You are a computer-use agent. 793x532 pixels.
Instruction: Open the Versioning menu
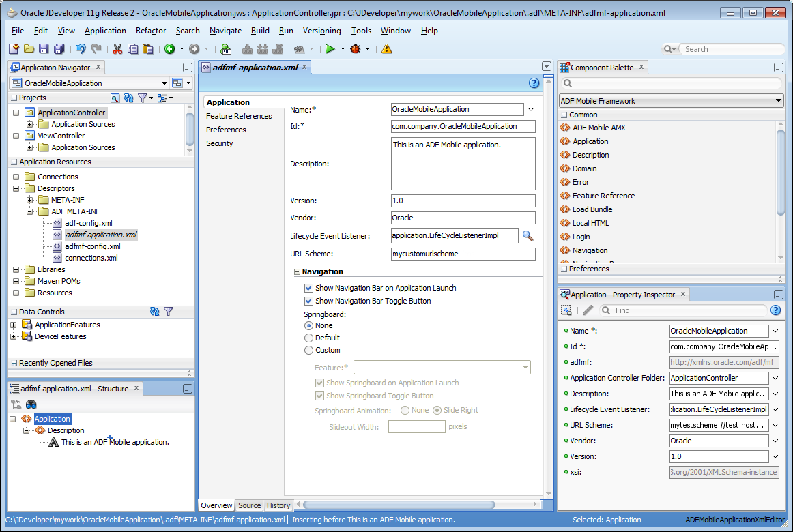321,31
